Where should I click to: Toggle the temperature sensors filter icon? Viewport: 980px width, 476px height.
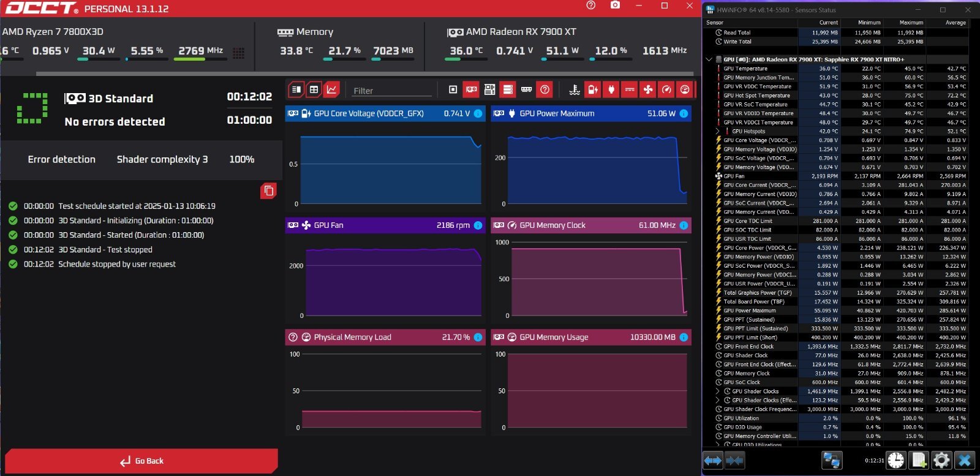click(x=575, y=89)
